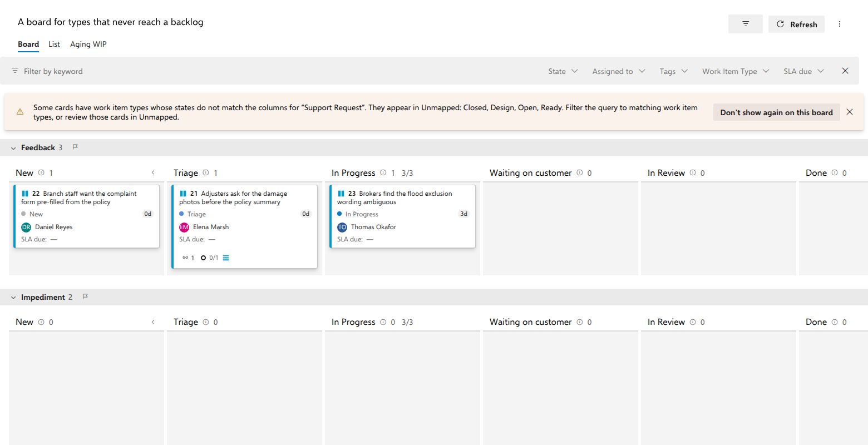868x445 pixels.
Task: Expand the Tags filter dropdown
Action: point(674,71)
